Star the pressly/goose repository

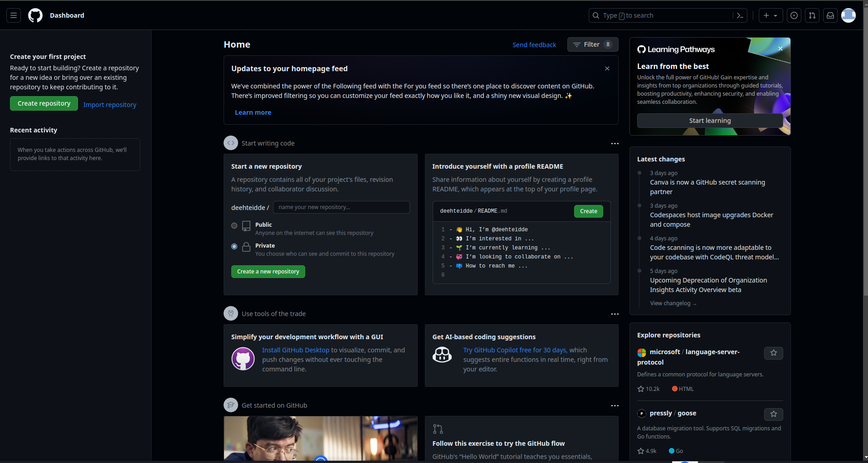(x=773, y=414)
